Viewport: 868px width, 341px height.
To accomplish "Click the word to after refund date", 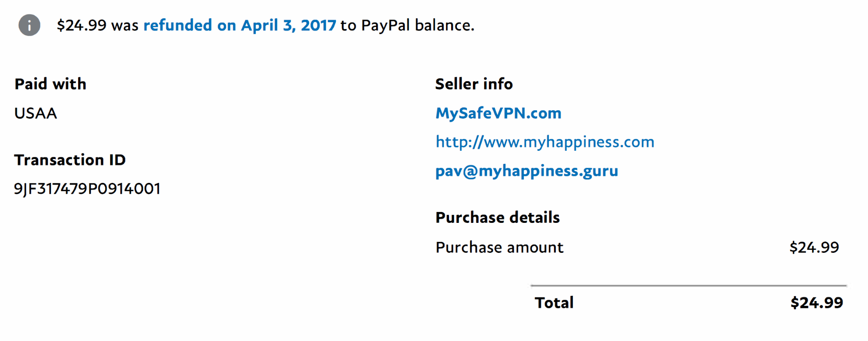I will 348,26.
